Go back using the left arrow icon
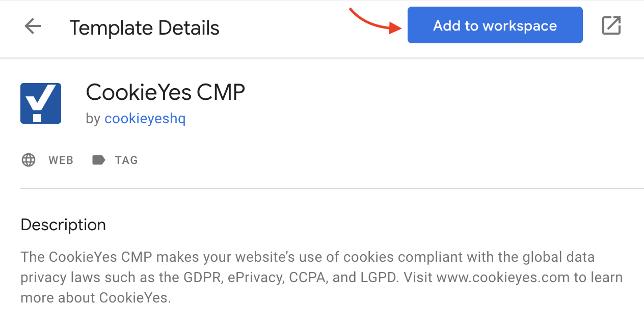Viewport: 644px width, 330px height. [33, 26]
